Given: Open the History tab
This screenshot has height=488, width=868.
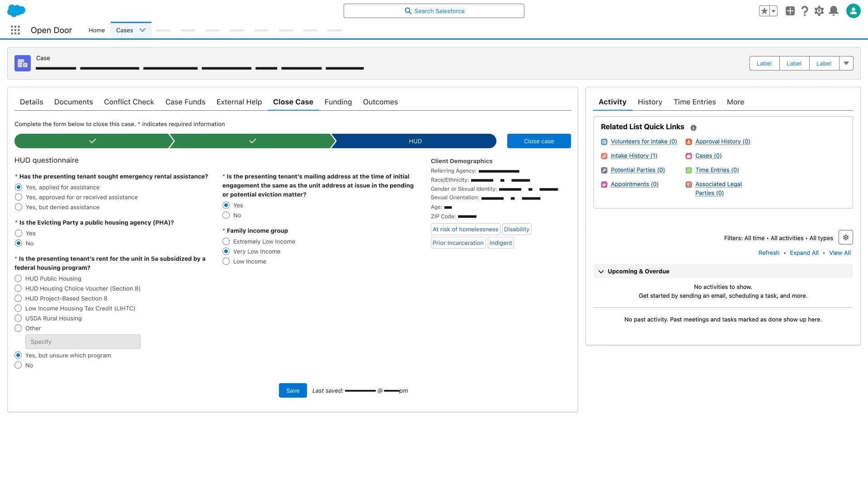Looking at the screenshot, I should pos(650,102).
